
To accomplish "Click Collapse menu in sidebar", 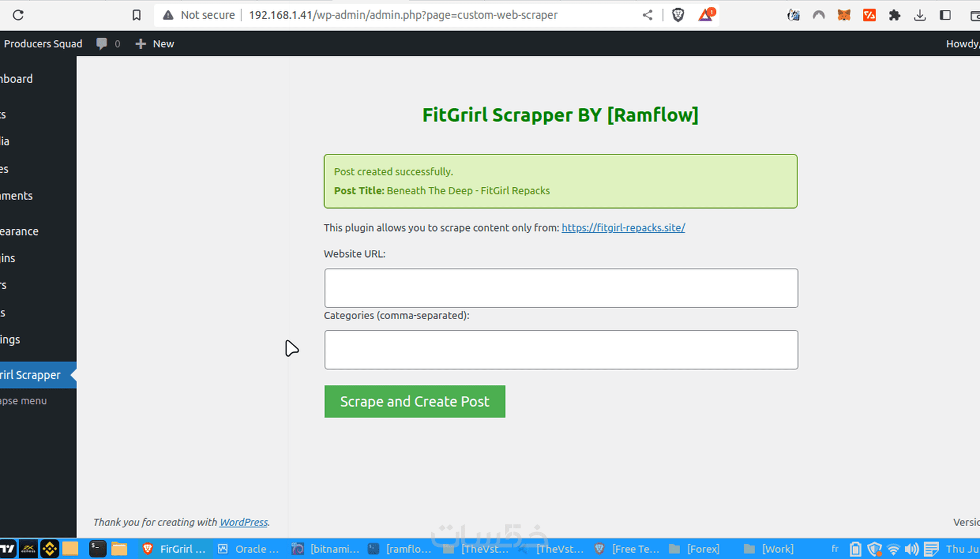I will [x=24, y=401].
